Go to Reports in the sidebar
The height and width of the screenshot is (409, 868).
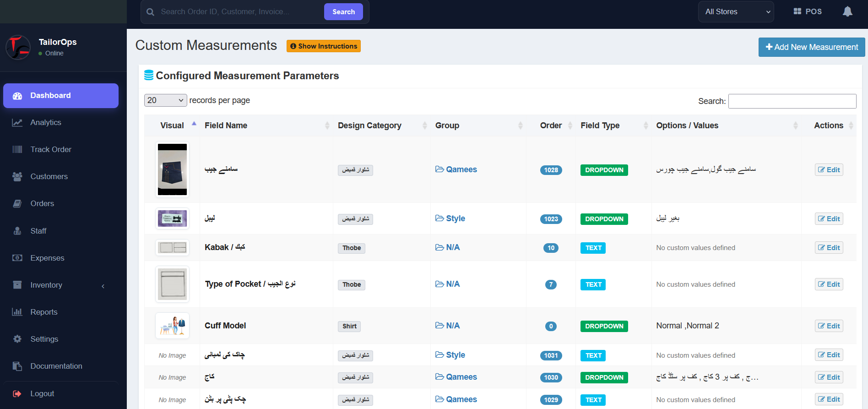click(x=44, y=312)
